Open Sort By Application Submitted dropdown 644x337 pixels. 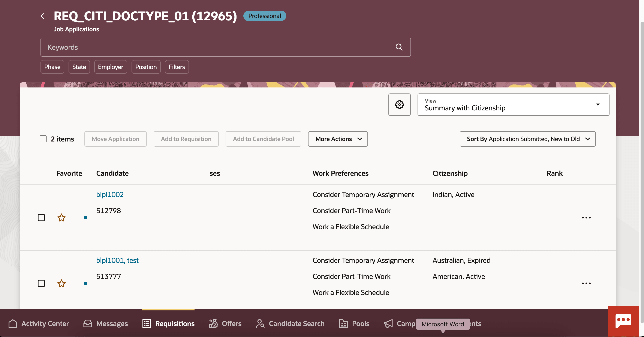click(527, 139)
